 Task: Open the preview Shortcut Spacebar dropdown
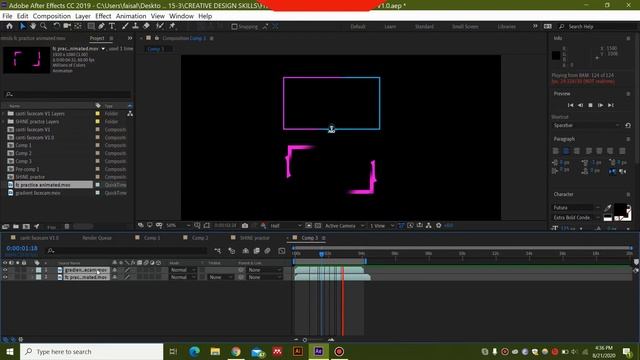(x=586, y=125)
